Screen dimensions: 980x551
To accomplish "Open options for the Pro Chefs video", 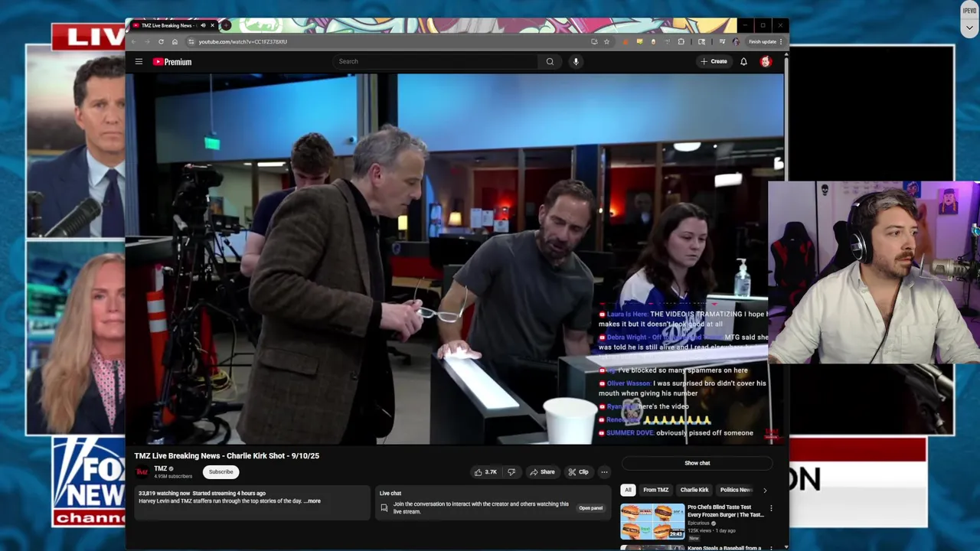I will (x=771, y=508).
